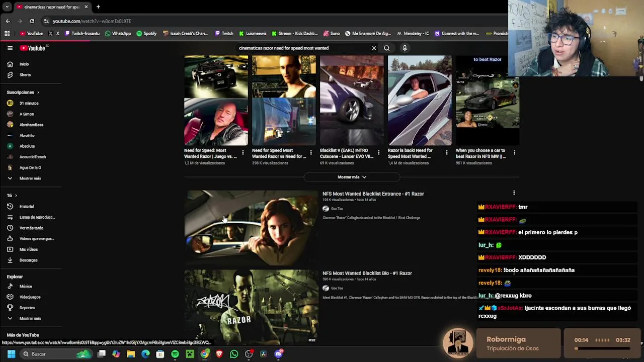Open the AbrahamBass subscription channel
Viewport: 644px width, 362px height.
(x=31, y=125)
